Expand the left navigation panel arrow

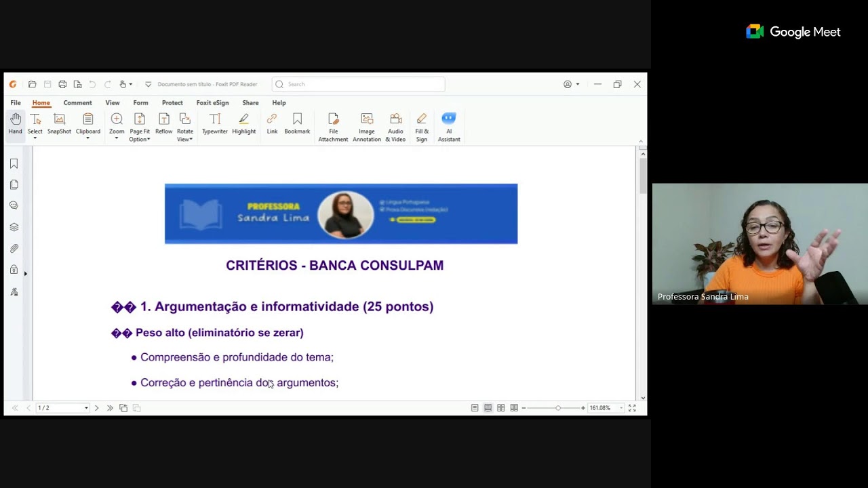(26, 274)
